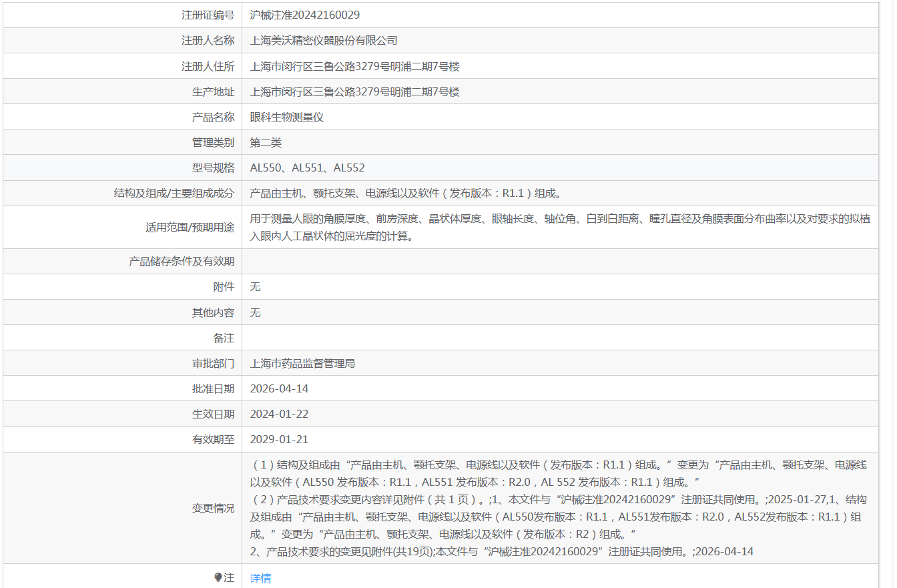This screenshot has height=588, width=897.
Task: Click the 生产地址 label
Action: 214,91
